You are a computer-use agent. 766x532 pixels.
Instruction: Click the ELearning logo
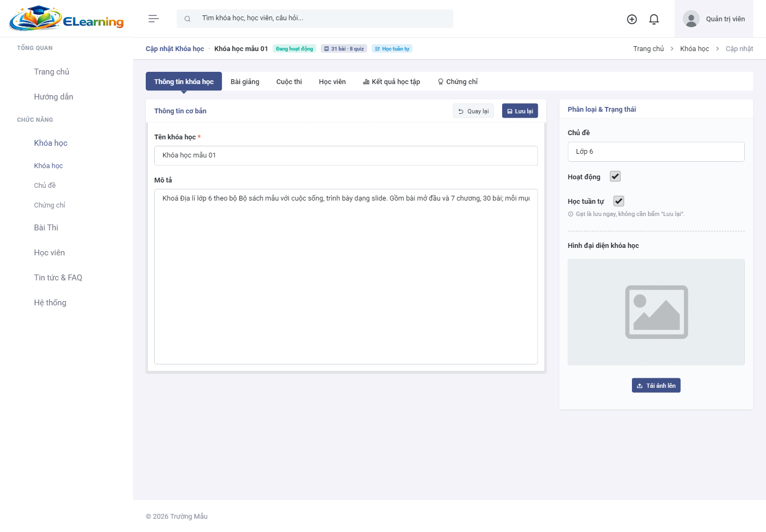coord(66,19)
